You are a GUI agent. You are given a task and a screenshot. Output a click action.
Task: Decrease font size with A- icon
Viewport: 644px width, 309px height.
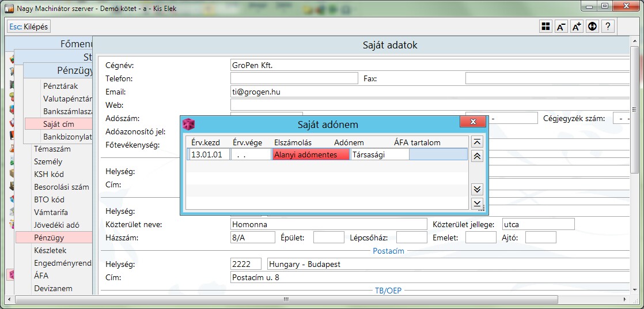click(561, 27)
